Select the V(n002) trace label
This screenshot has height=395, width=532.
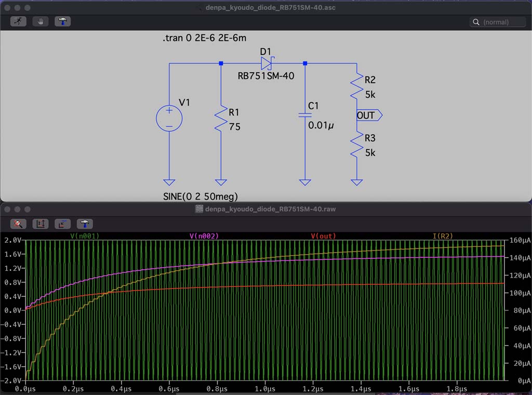(204, 236)
